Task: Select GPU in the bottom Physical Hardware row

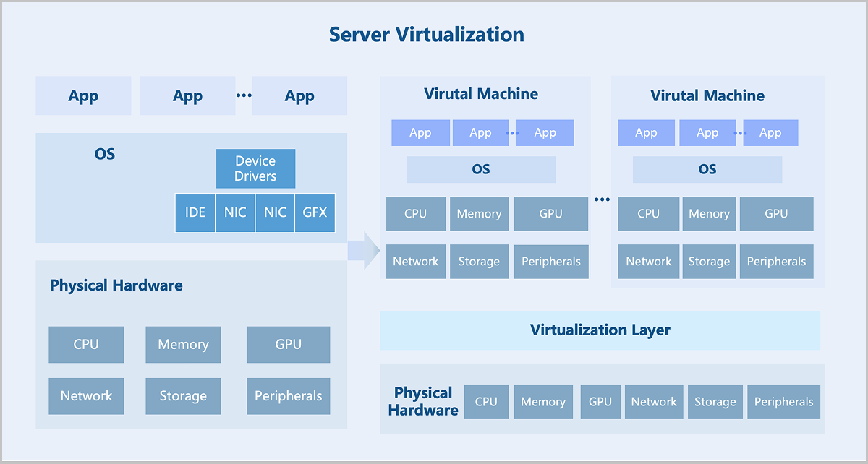Action: (x=600, y=402)
